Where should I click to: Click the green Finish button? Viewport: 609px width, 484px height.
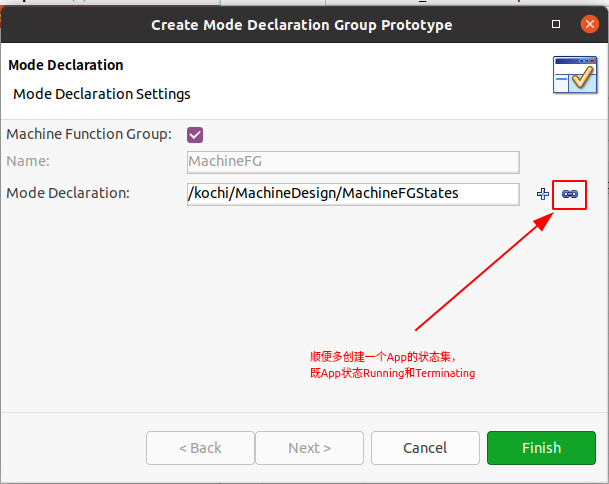541,448
